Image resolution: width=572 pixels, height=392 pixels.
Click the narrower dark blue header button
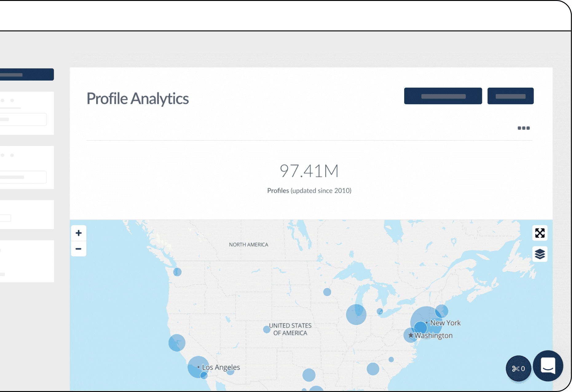click(510, 96)
